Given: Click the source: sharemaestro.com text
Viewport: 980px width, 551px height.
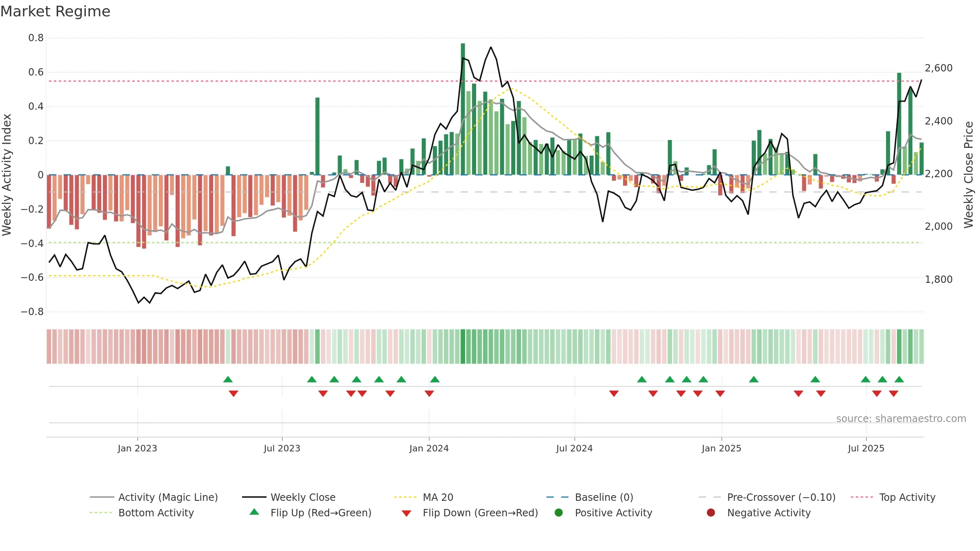Looking at the screenshot, I should point(901,419).
